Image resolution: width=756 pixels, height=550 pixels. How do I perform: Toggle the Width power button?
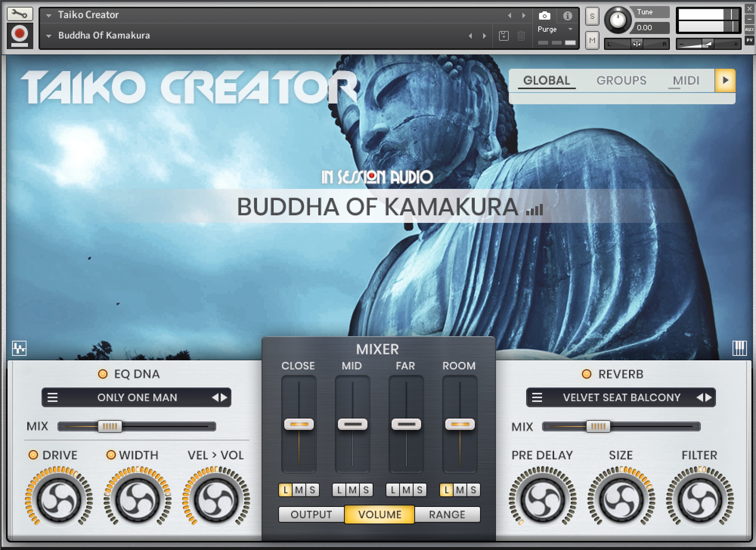(111, 455)
